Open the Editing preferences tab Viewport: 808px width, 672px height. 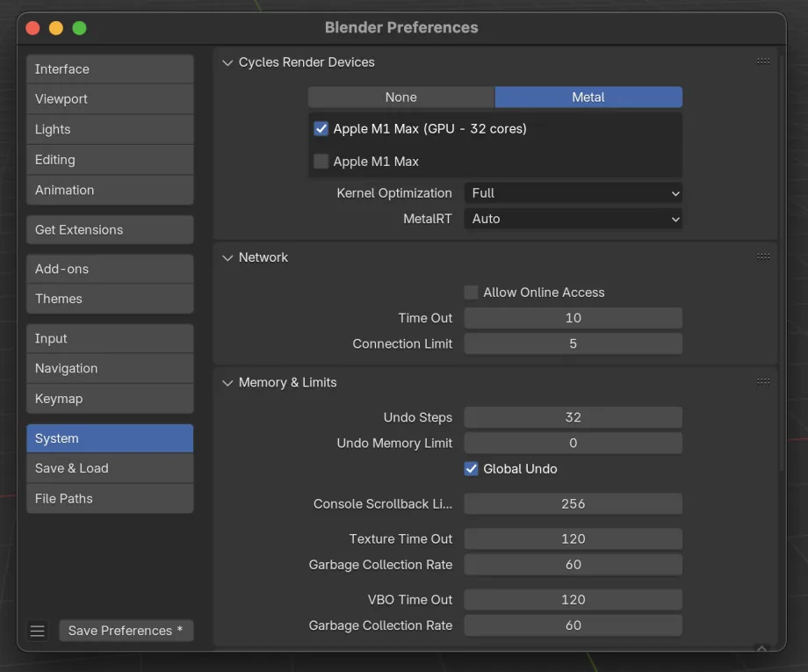point(110,160)
